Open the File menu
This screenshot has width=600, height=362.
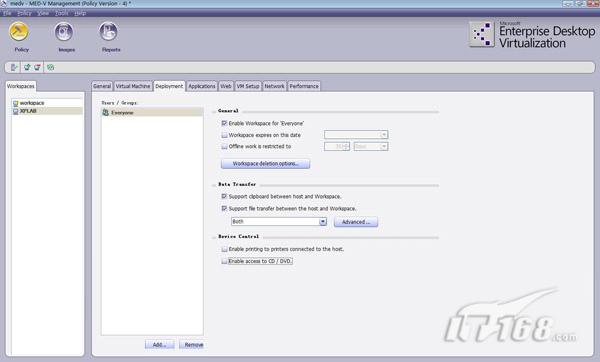(x=7, y=13)
